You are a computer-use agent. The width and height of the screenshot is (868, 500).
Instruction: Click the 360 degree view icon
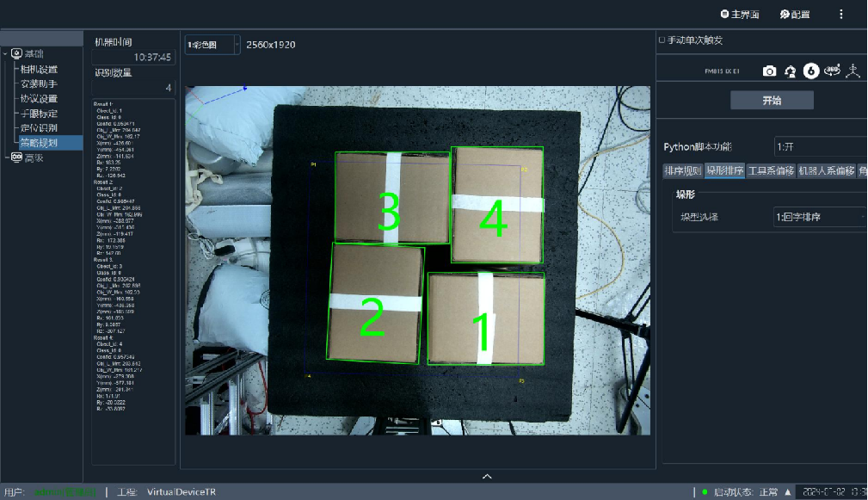coord(831,71)
